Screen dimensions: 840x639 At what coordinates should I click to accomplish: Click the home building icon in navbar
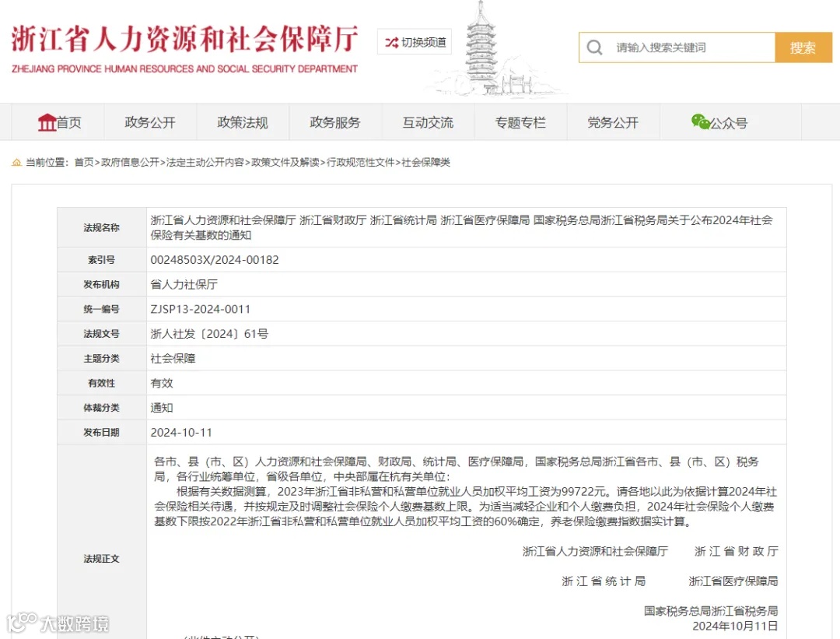pyautogui.click(x=47, y=122)
